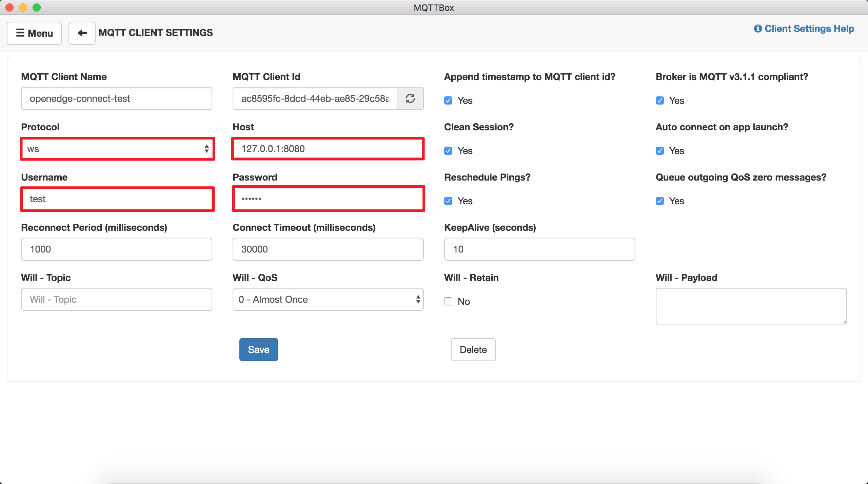The image size is (868, 484).
Task: Click the Save button to apply settings
Action: click(258, 349)
